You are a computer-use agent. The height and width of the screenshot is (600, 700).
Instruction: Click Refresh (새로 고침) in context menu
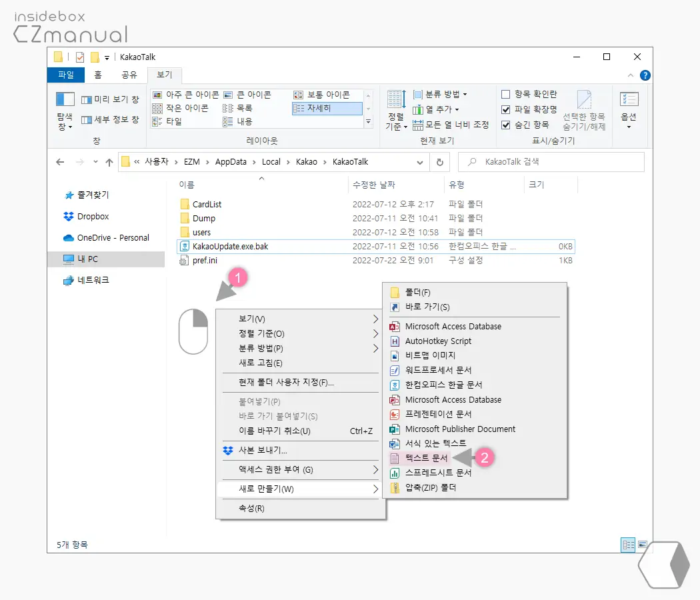click(301, 363)
